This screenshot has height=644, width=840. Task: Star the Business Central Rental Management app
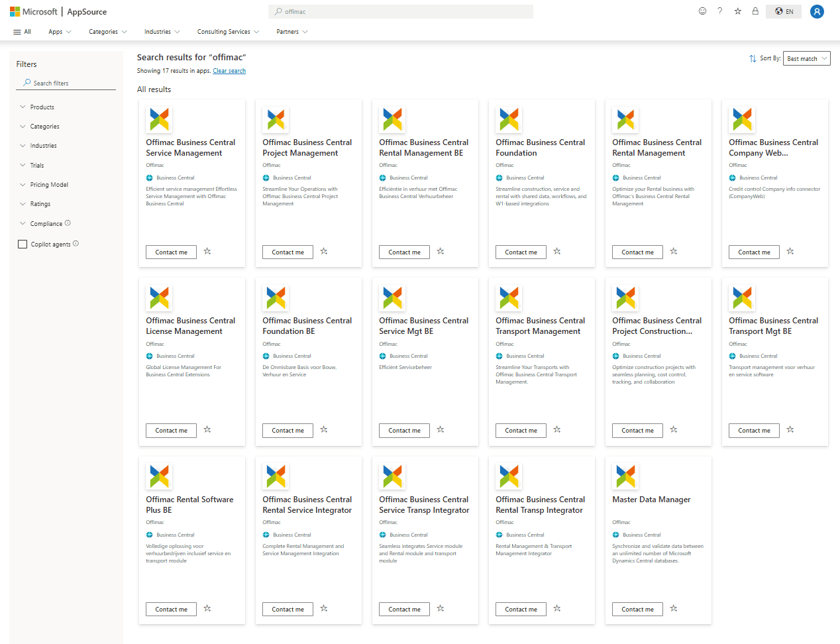pos(674,251)
